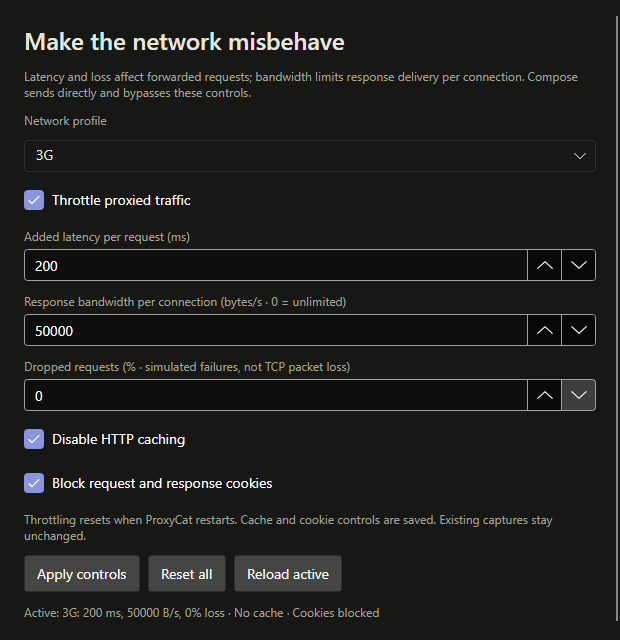Decrease added latency with down arrow
The width and height of the screenshot is (620, 640).
point(578,265)
